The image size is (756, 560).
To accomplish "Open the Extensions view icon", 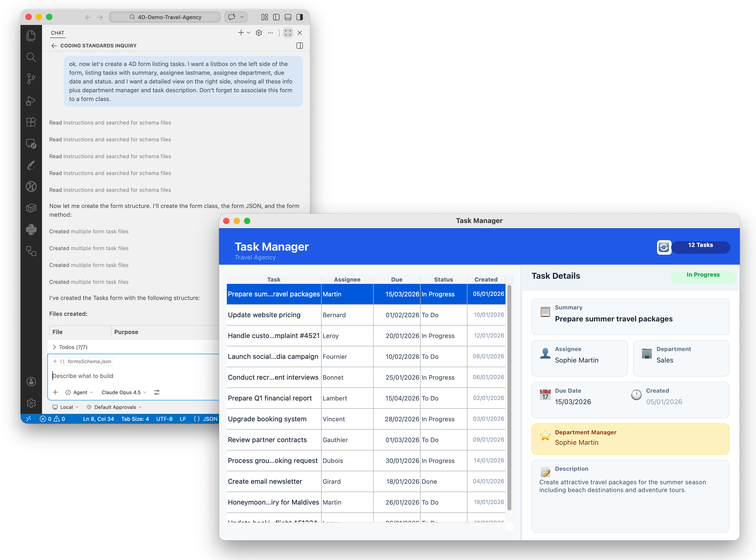I will click(31, 122).
